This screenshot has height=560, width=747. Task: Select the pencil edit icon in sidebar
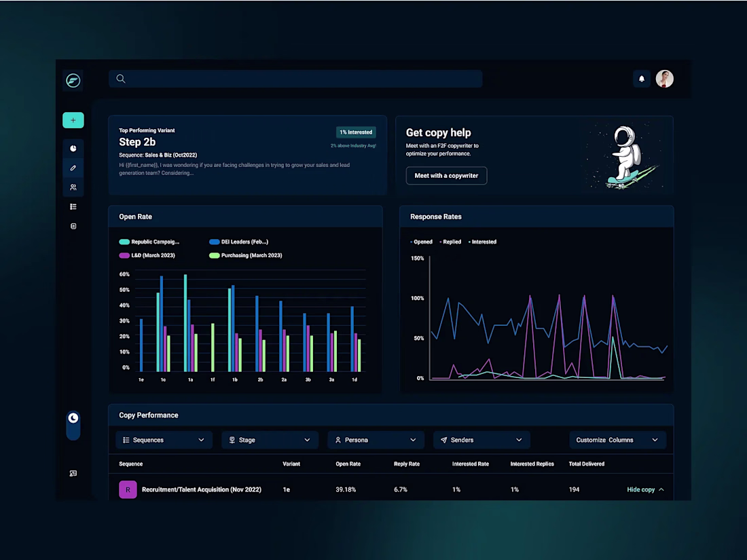(x=73, y=168)
